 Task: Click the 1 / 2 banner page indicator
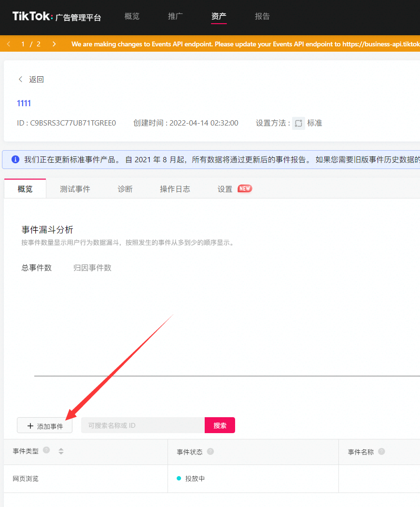pos(31,44)
